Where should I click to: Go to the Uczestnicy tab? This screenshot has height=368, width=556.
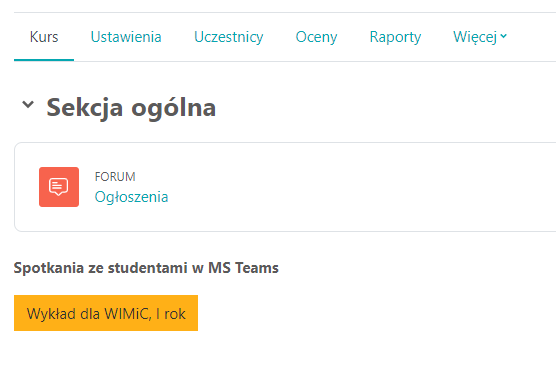point(229,37)
